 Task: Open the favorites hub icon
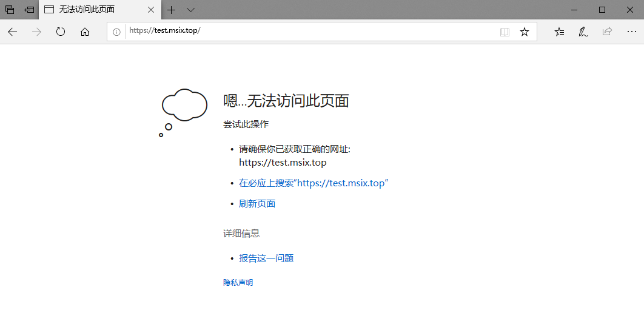559,32
